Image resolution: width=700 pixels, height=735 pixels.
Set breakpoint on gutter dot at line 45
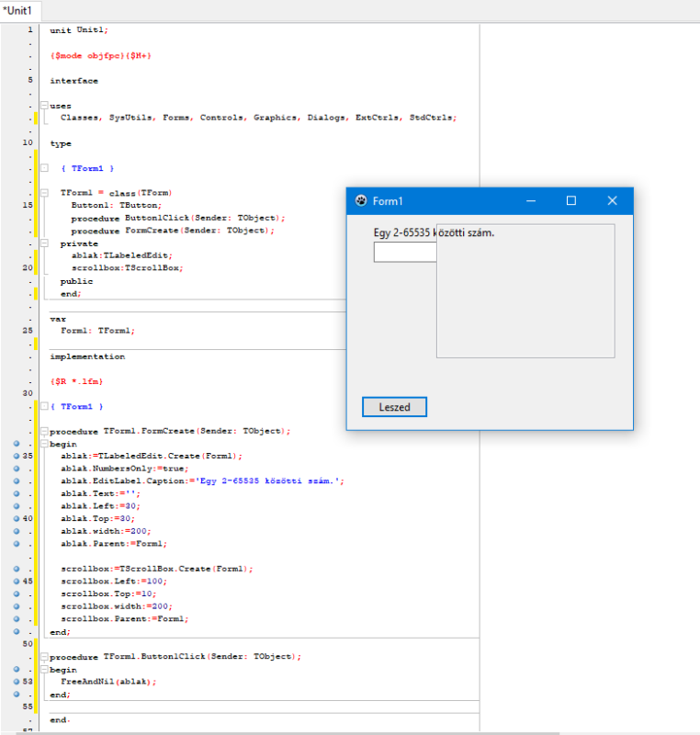(x=17, y=581)
